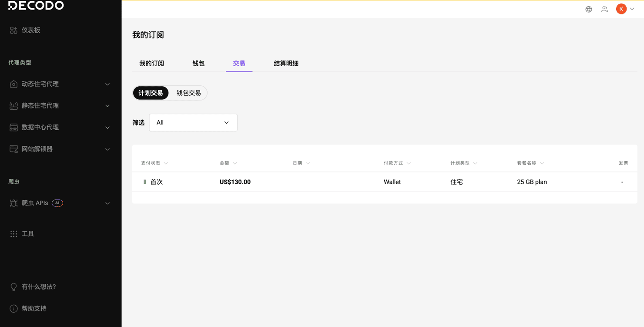Sort table by 日期 column header
Image resolution: width=644 pixels, height=327 pixels.
[x=301, y=163]
